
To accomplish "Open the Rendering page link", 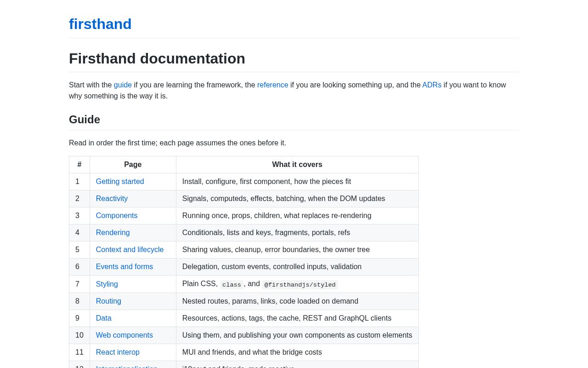I will coord(113,233).
